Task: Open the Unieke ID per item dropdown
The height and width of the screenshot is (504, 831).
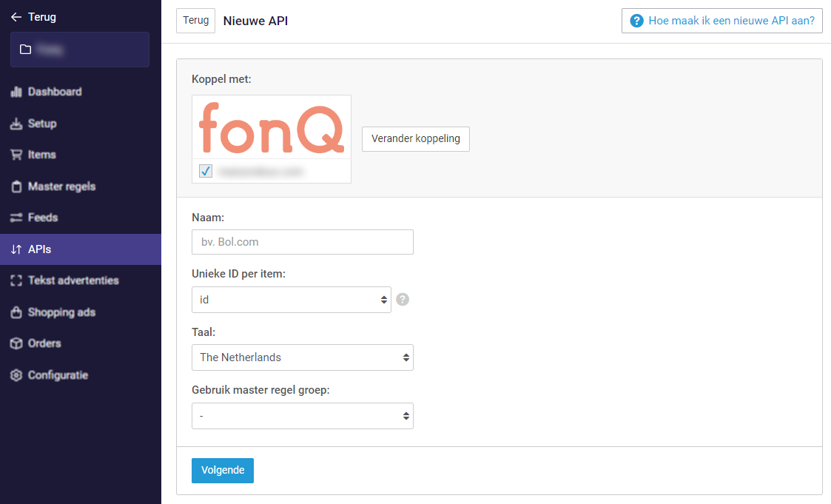Action: click(x=291, y=300)
